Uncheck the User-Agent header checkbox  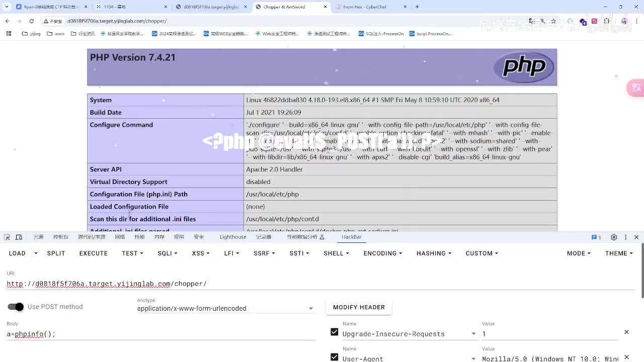(334, 357)
